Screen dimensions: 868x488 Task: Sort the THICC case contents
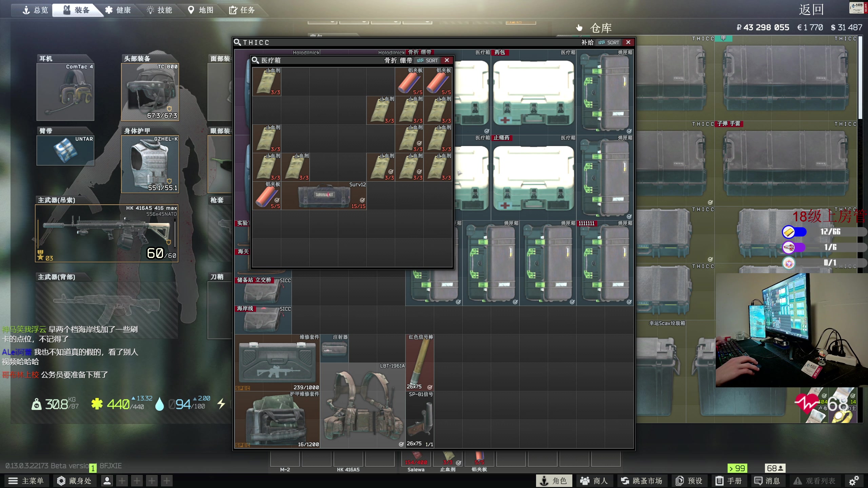point(609,42)
